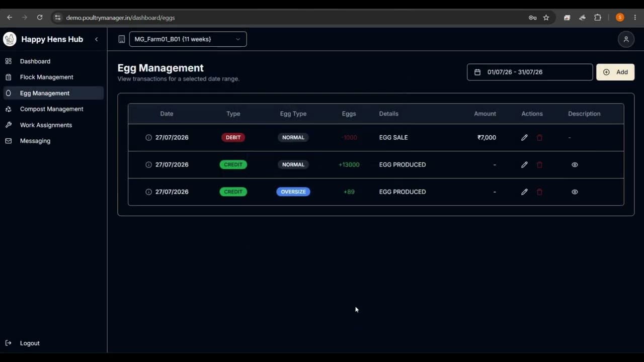Open user profile icon at top right
Viewport: 644px width, 362px height.
[626, 39]
